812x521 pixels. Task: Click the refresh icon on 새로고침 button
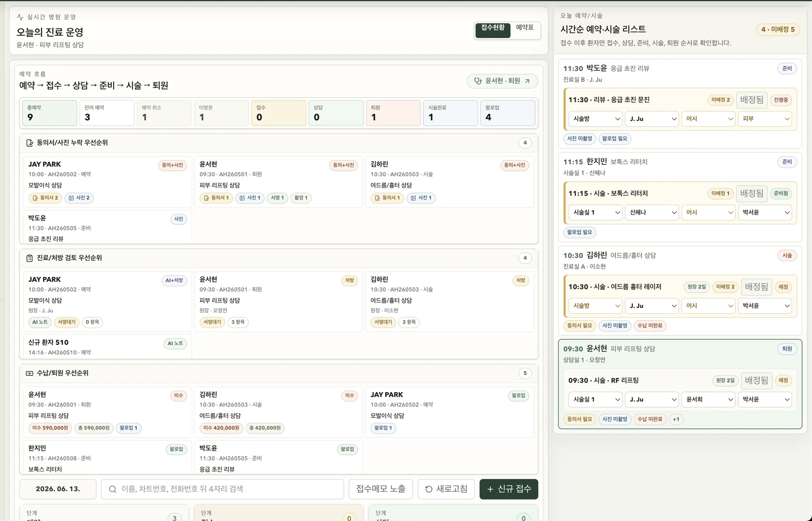[x=429, y=489]
